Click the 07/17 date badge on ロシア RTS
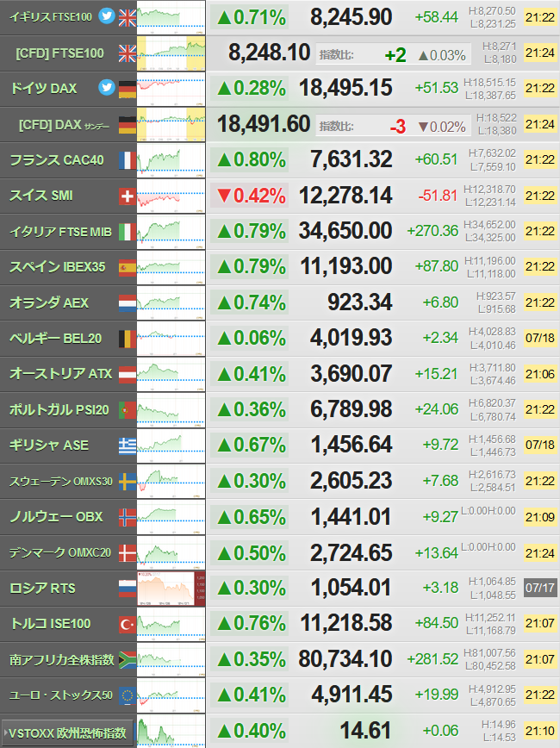 click(540, 588)
